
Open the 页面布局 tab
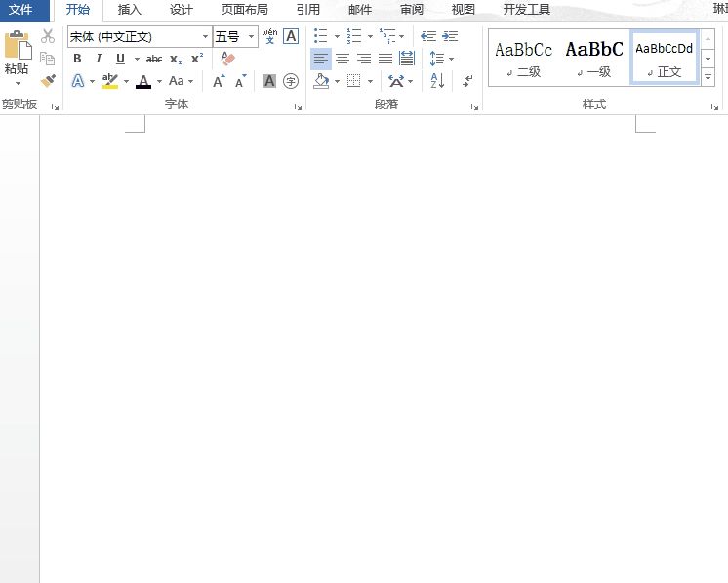244,10
